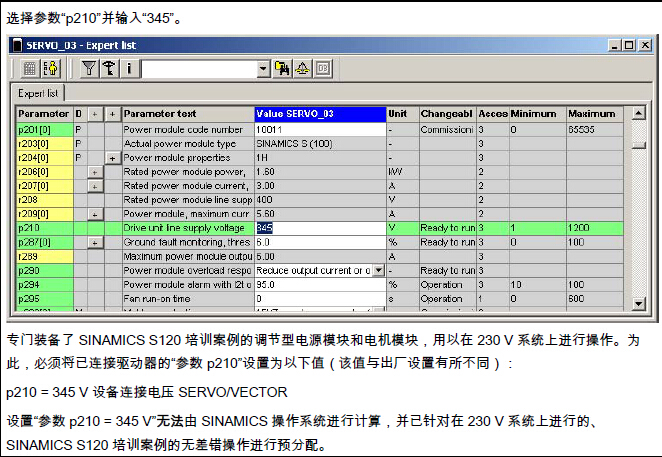
Task: Expand the r204[0] Power module properties row
Action: click(112, 158)
